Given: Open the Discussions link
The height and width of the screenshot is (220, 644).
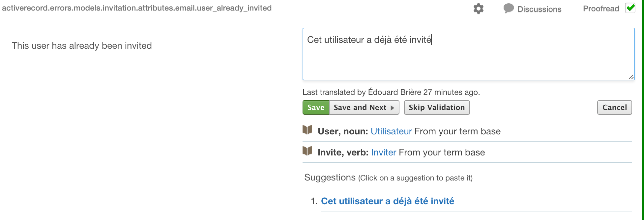Looking at the screenshot, I should coord(539,9).
